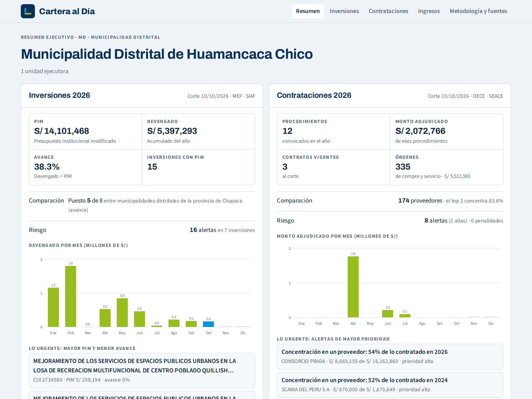
Task: Click the Contratos vigentes count 3
Action: (285, 167)
